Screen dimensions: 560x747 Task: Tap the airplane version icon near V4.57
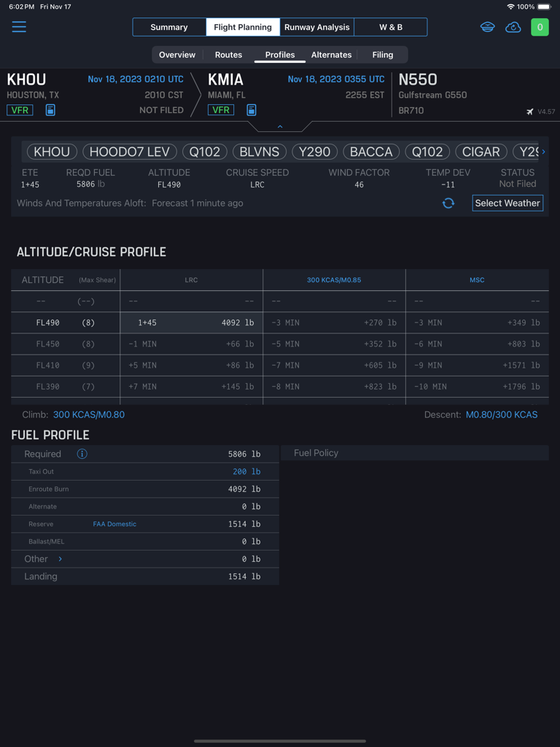coord(530,112)
